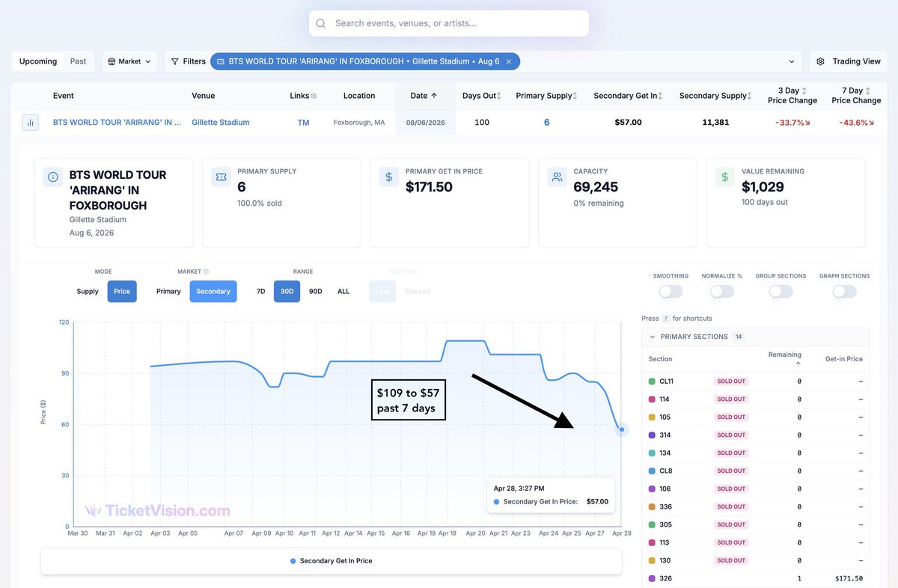898x588 pixels.
Task: Switch mode to Supply
Action: 88,291
